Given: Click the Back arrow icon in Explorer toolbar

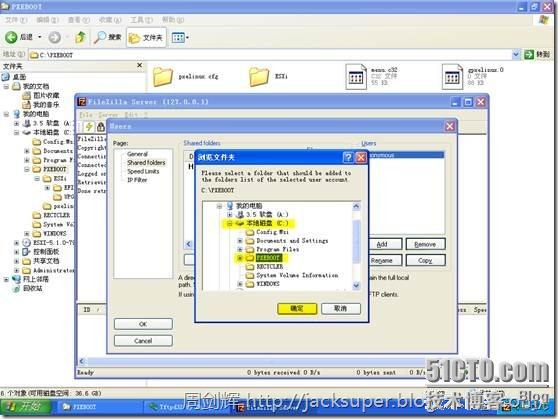Looking at the screenshot, I should point(11,37).
